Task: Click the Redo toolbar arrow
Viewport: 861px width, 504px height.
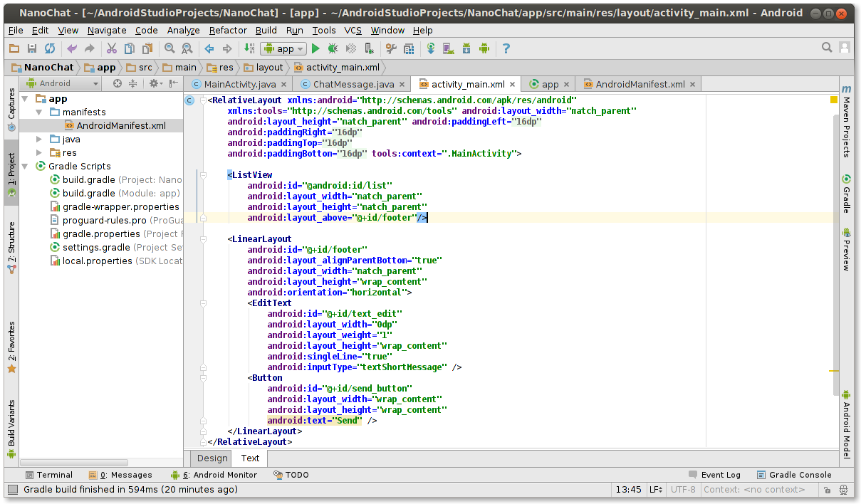Action: point(89,48)
